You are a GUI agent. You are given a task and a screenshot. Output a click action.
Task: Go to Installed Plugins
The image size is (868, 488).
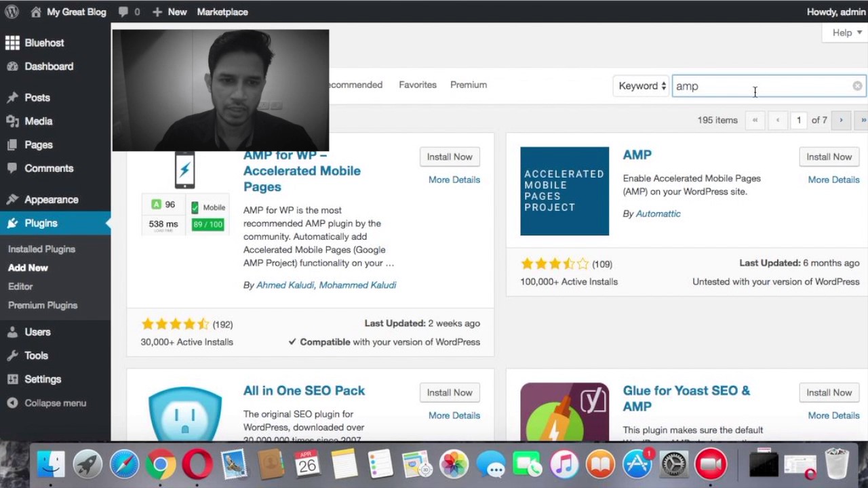pos(41,249)
